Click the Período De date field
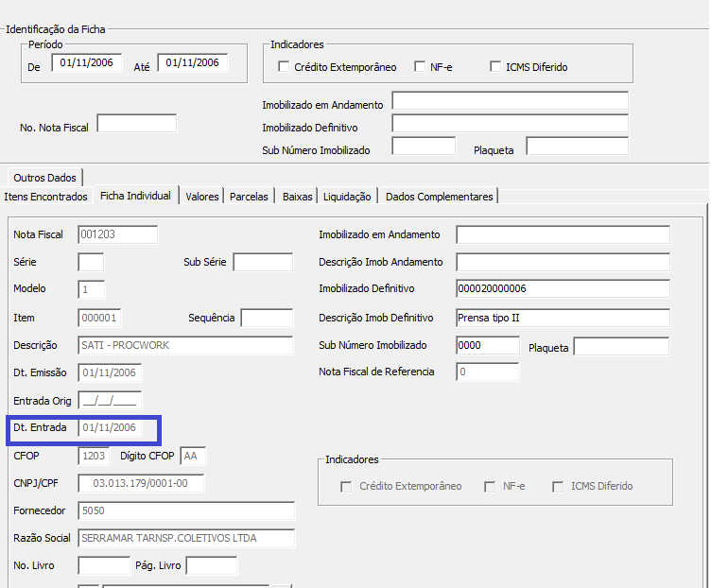711x588 pixels. pyautogui.click(x=87, y=63)
